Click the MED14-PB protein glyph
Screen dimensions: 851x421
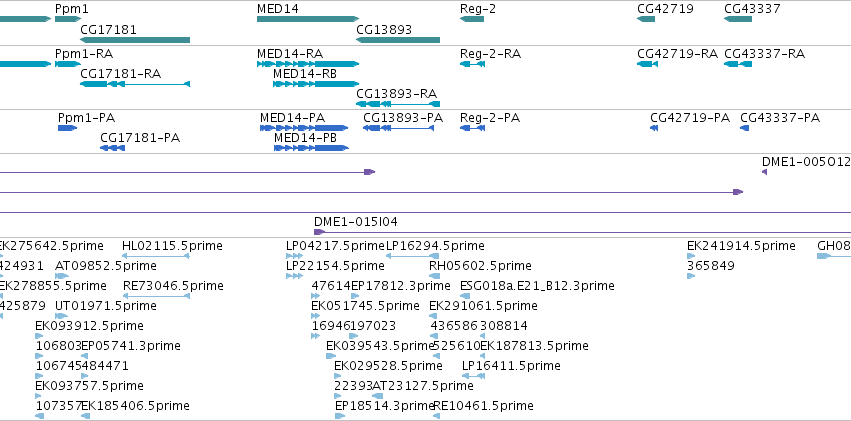(x=311, y=148)
